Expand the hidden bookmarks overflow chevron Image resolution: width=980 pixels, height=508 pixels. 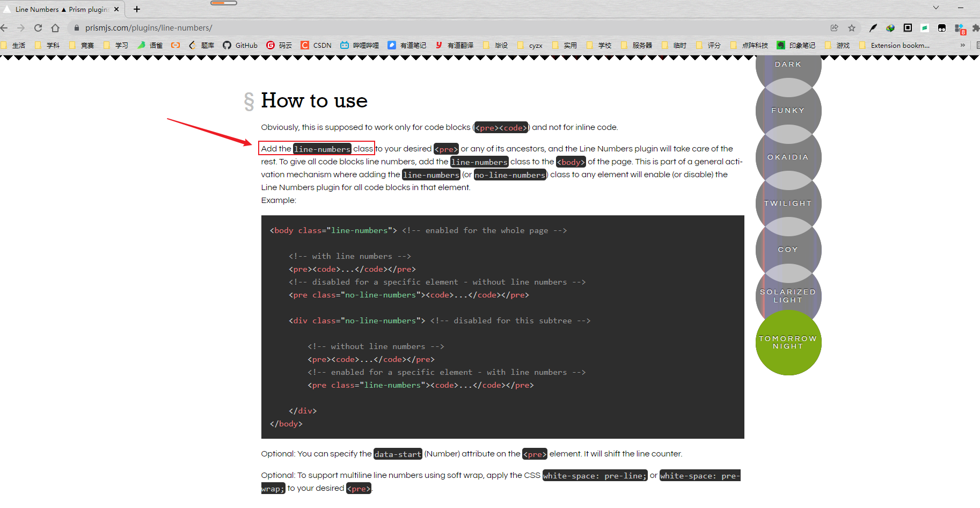[x=962, y=45]
